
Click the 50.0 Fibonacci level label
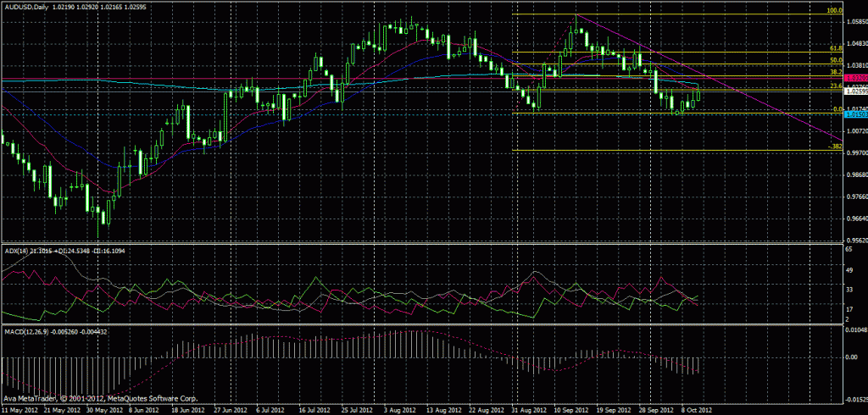tap(835, 61)
